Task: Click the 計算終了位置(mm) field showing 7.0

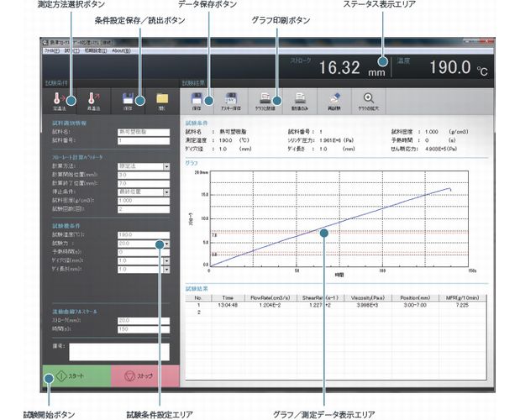Action: click(144, 184)
